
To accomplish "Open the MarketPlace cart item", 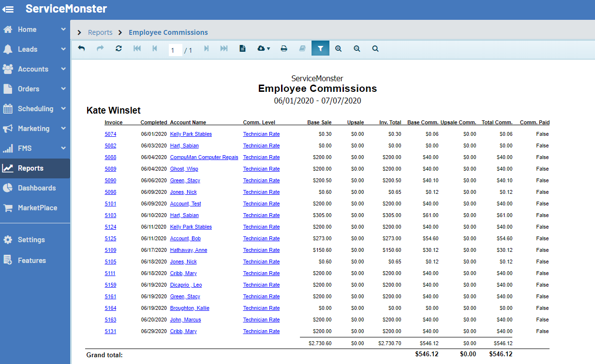I will [x=37, y=208].
